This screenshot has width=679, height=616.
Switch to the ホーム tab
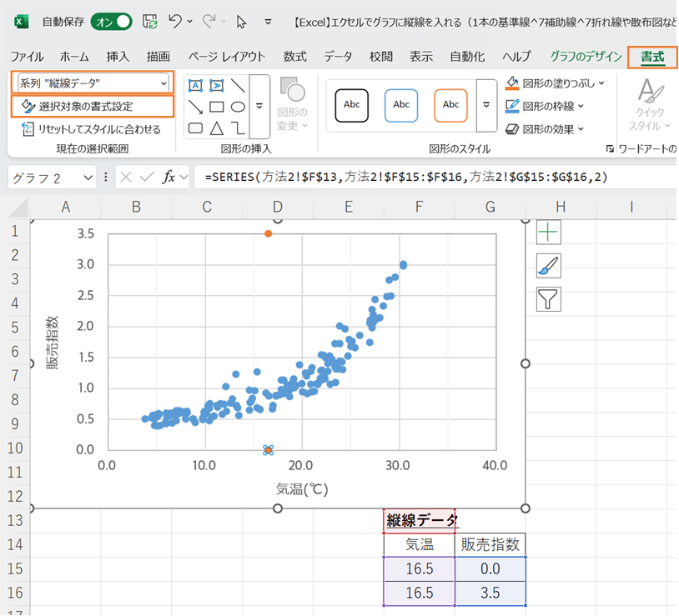point(74,57)
